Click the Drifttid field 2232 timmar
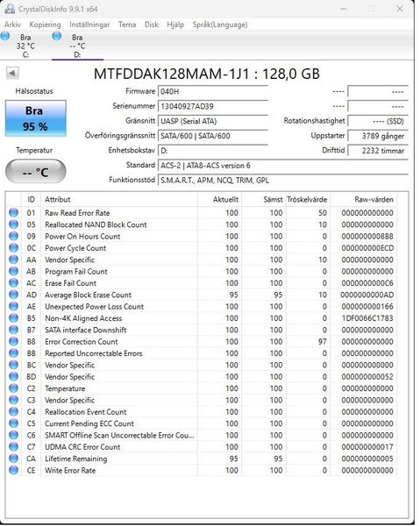 point(378,151)
